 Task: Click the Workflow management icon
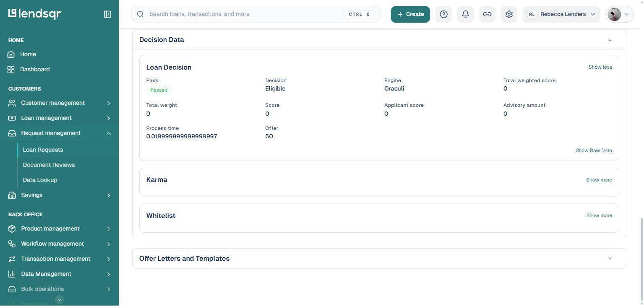pos(12,244)
